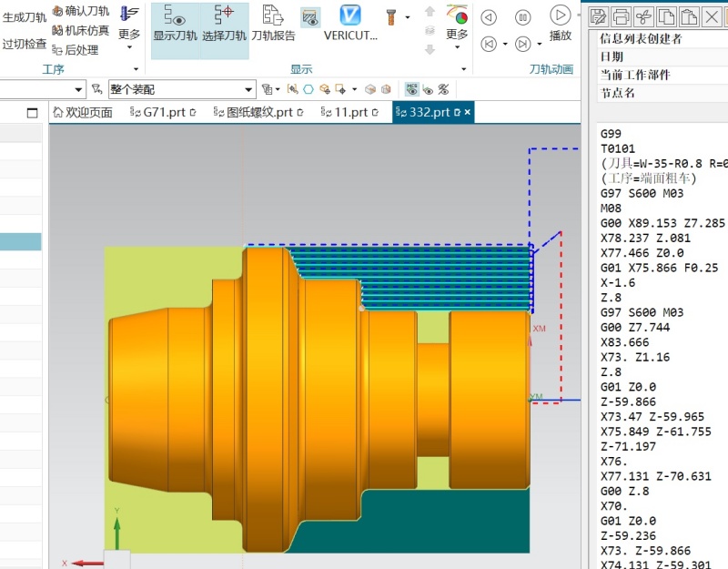Toggle 选择刀轨 select tool path
Image resolution: width=728 pixels, height=569 pixels.
click(x=224, y=22)
